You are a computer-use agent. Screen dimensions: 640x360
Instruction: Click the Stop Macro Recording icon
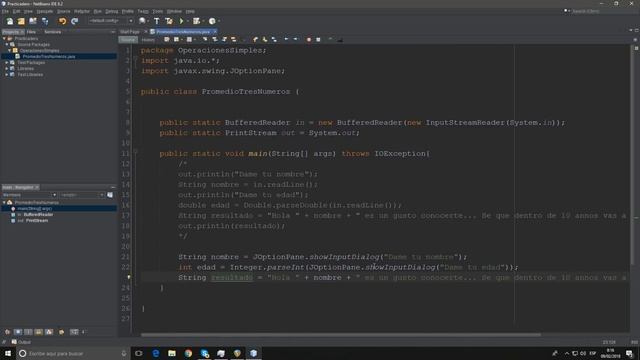coord(318,40)
